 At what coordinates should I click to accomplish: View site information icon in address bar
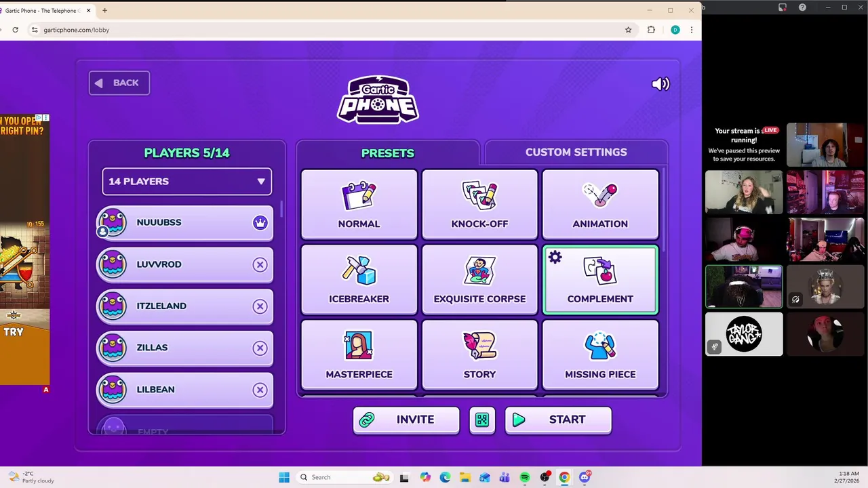(x=35, y=30)
